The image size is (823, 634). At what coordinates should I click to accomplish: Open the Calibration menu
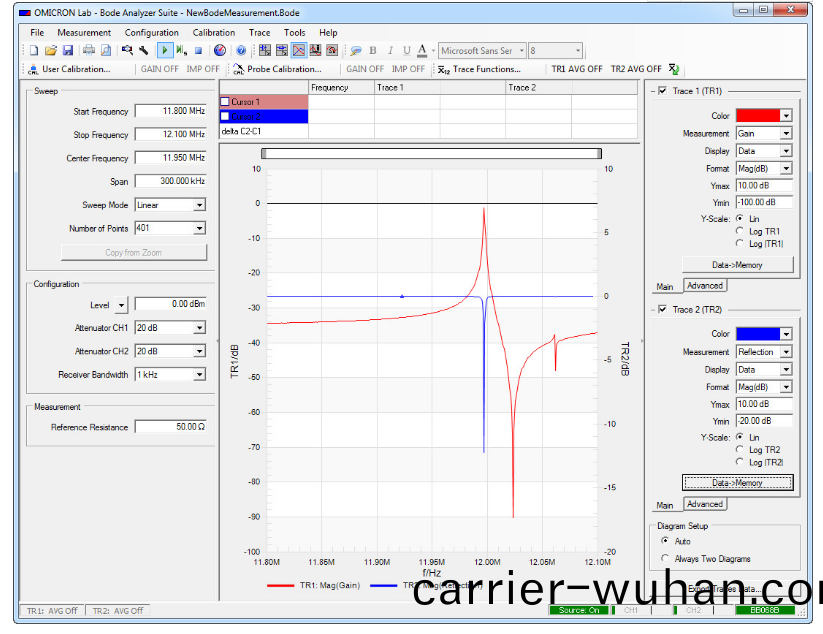213,33
